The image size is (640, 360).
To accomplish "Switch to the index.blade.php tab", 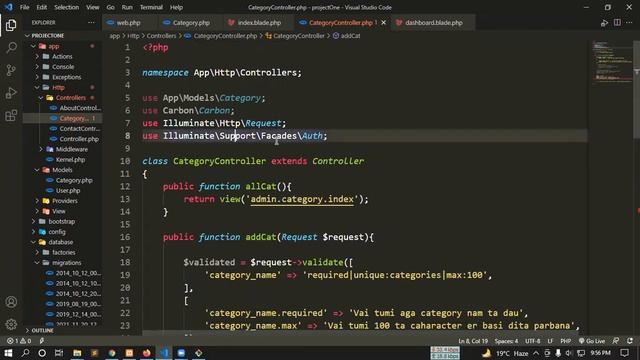I will 259,23.
